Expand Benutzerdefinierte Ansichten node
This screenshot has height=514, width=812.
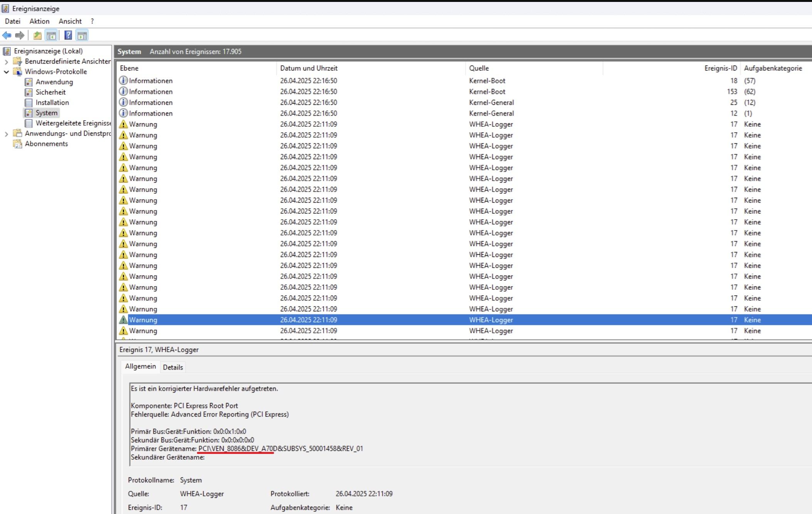coord(6,62)
